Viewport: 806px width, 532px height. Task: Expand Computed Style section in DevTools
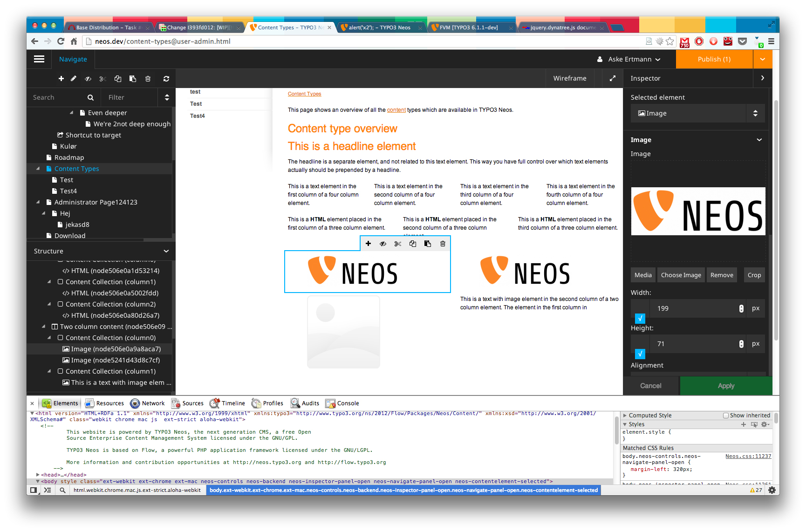(x=625, y=416)
